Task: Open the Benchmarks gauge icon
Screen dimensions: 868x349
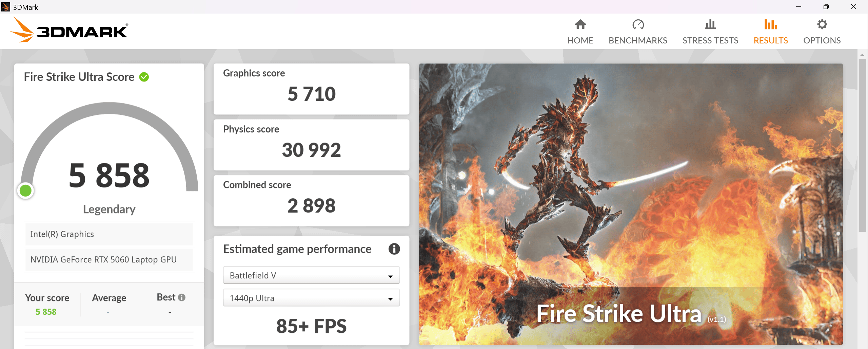Action: tap(638, 24)
